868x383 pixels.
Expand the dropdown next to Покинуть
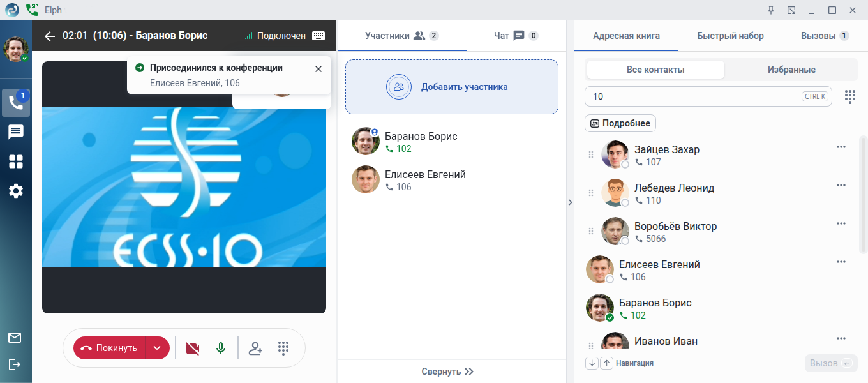(157, 348)
